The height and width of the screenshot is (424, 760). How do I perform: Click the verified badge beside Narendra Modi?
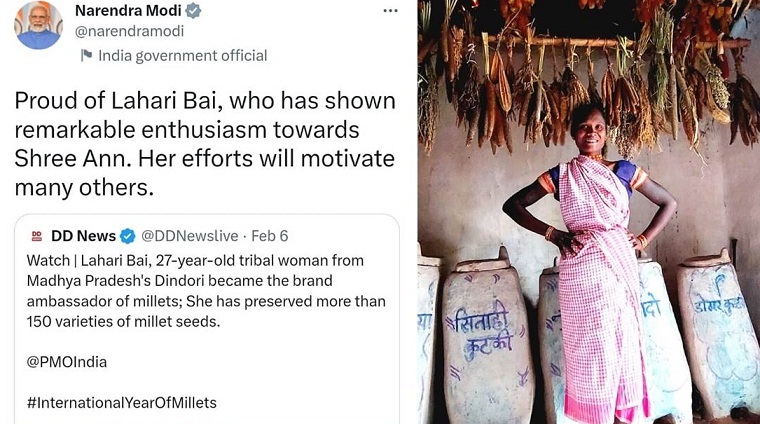tap(194, 11)
